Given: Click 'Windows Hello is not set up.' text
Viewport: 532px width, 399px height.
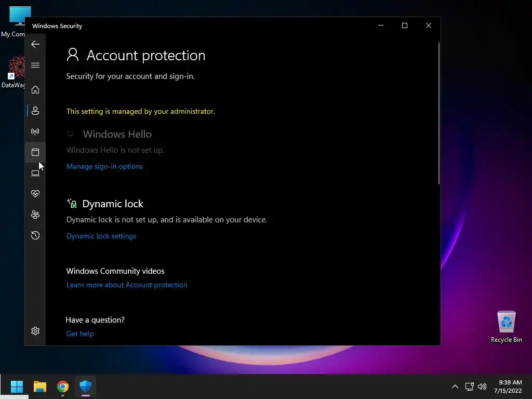Looking at the screenshot, I should [115, 150].
